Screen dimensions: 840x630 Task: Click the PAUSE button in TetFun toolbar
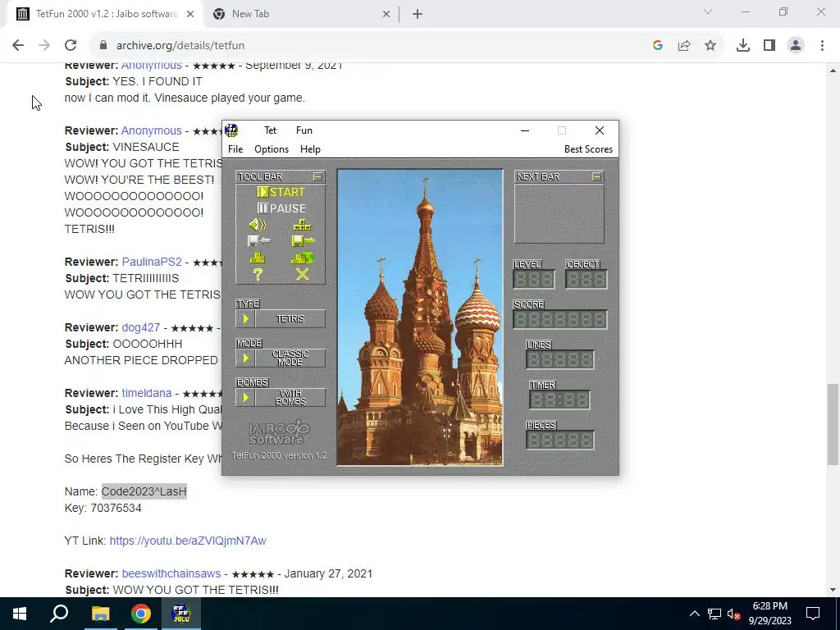point(281,208)
